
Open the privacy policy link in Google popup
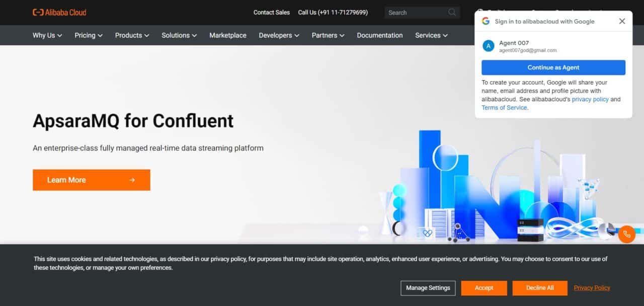590,99
